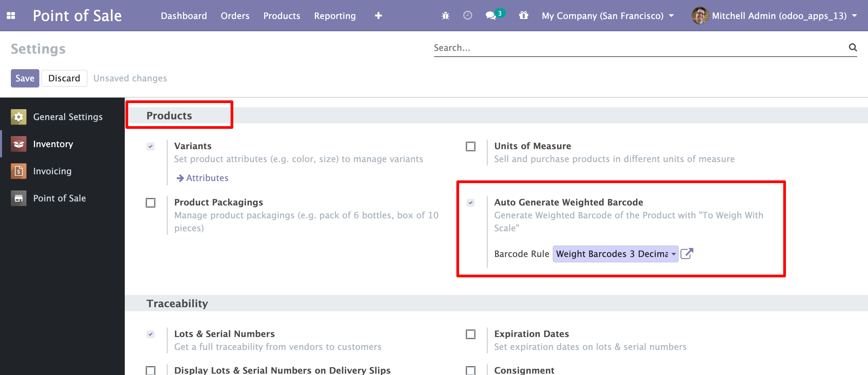This screenshot has width=868, height=375.
Task: Open the apps grid menu icon
Action: click(11, 16)
